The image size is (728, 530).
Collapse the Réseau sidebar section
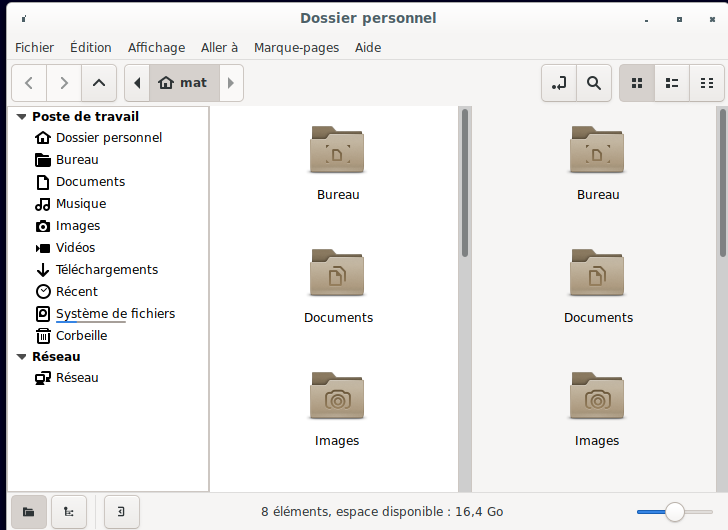pyautogui.click(x=22, y=357)
